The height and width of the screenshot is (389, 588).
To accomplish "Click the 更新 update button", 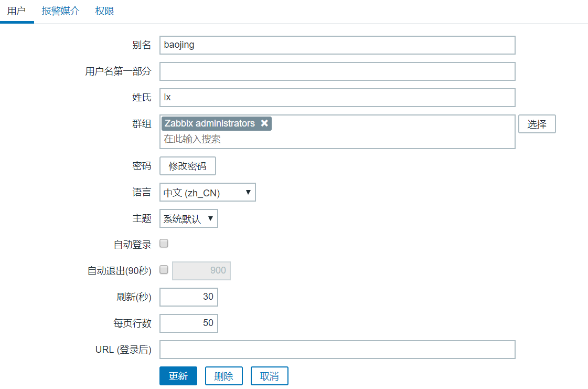I will [x=178, y=376].
